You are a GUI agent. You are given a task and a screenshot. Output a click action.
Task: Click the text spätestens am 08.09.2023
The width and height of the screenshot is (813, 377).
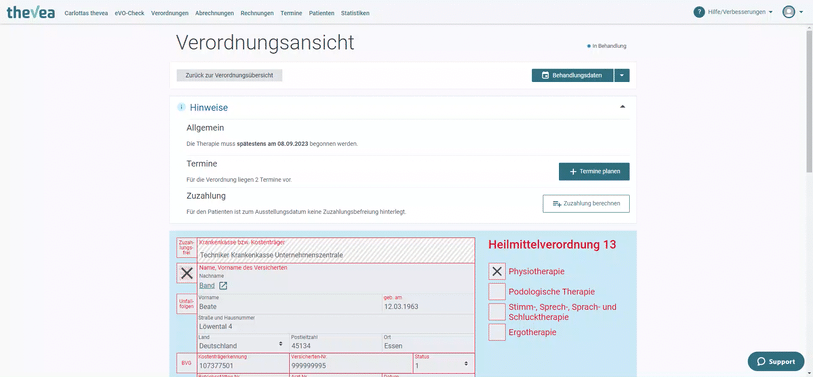point(272,144)
